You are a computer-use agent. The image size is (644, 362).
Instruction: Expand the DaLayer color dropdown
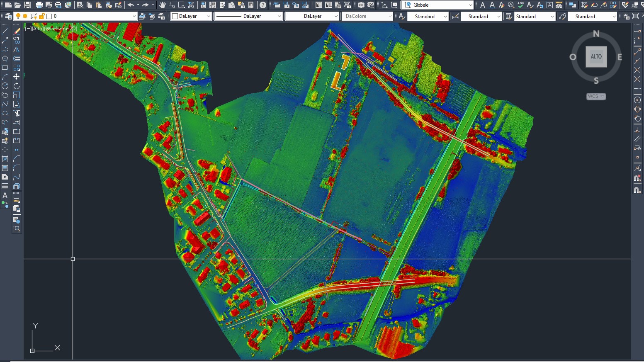tap(208, 16)
